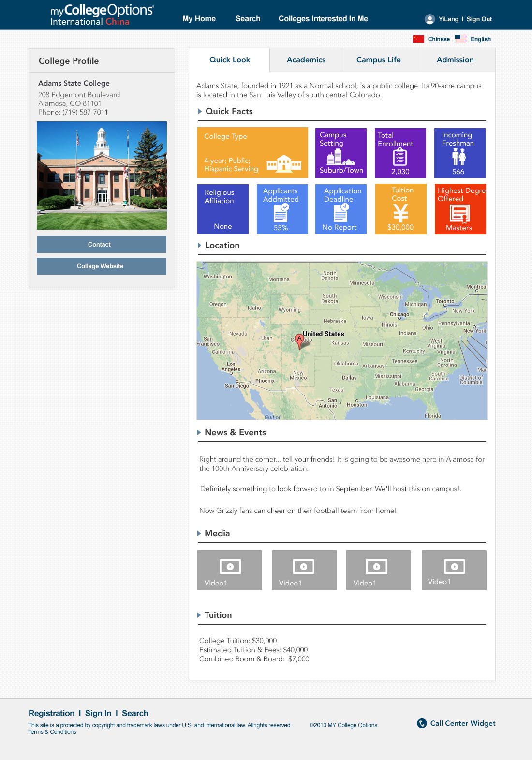Image resolution: width=532 pixels, height=760 pixels.
Task: Click the Religious Affiliation None tile
Action: coord(223,209)
